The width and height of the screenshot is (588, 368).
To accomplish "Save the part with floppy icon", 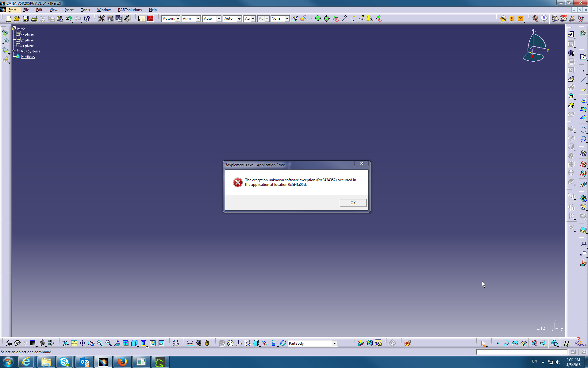I will (26, 19).
